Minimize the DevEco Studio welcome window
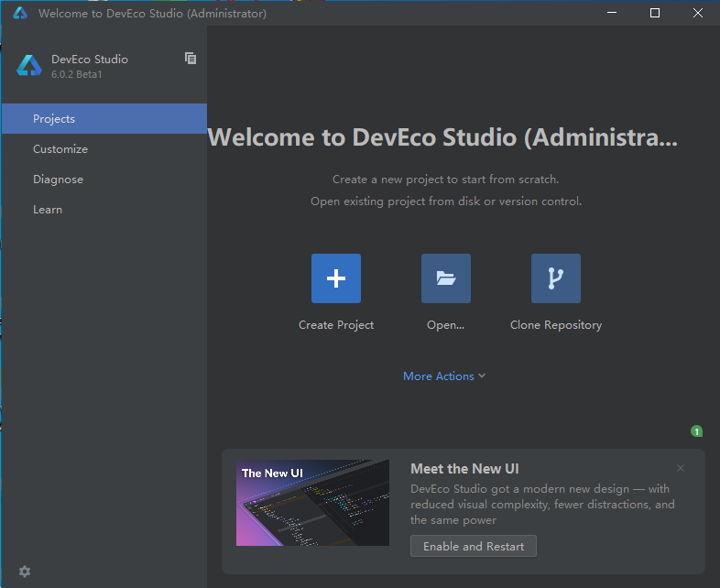 coord(612,13)
